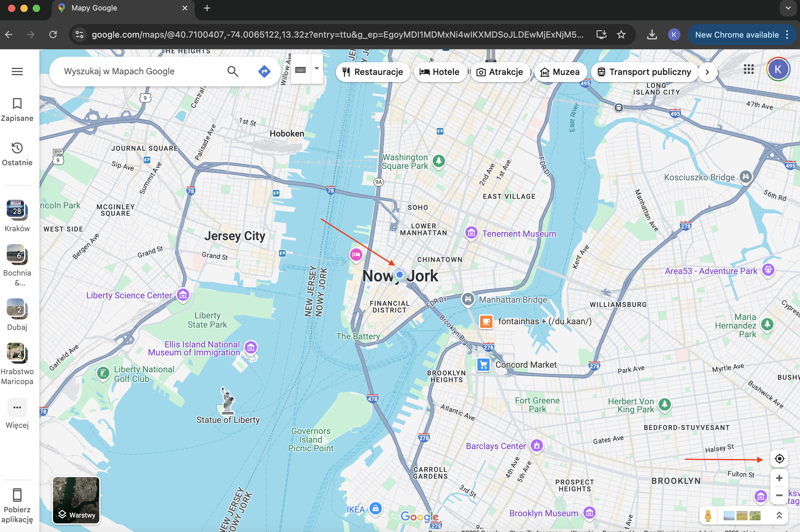Select the Tenement Museum marker
This screenshot has height=532, width=800.
point(471,233)
